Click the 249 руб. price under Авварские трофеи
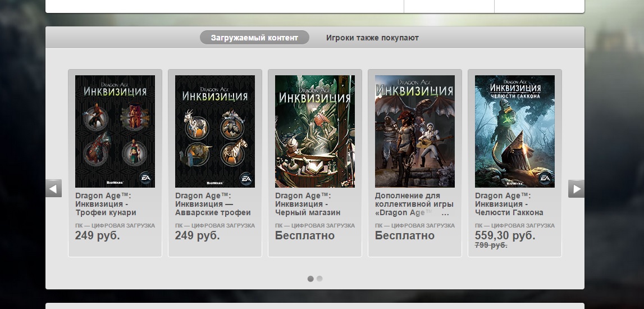644x309 pixels. coord(197,235)
